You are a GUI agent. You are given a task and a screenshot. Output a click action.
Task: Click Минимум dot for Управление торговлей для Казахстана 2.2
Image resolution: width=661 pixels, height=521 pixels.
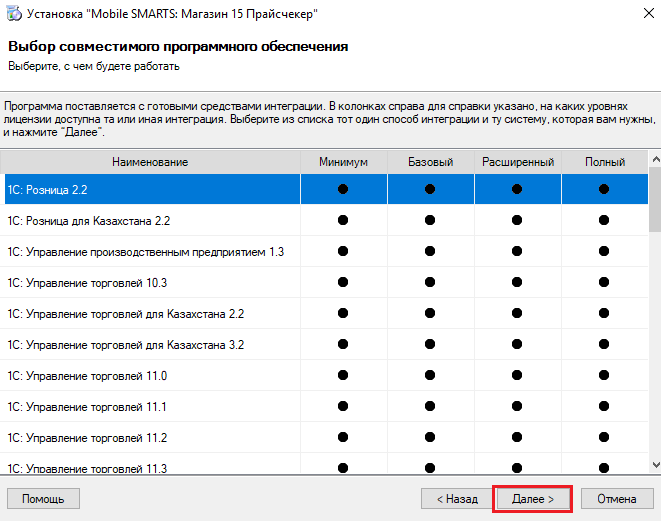point(343,313)
